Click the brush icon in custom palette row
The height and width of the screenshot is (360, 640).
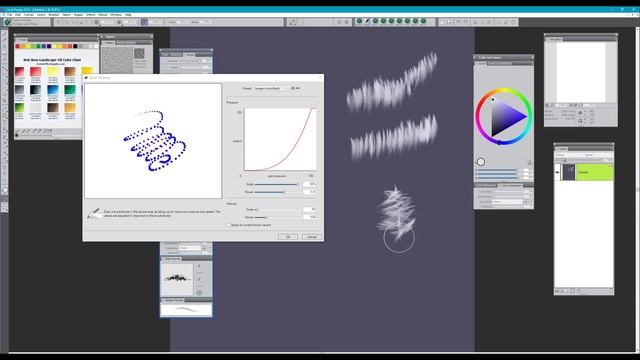tap(367, 21)
